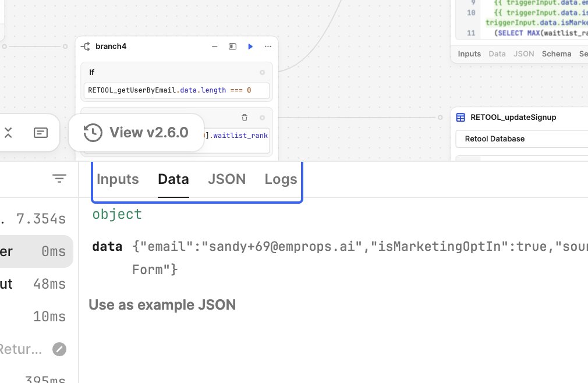
Task: Open Inputs tab of the top-right query block
Action: 469,54
